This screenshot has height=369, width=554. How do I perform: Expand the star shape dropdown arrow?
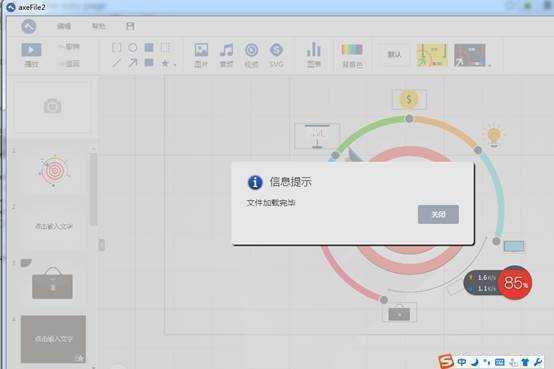[x=175, y=65]
